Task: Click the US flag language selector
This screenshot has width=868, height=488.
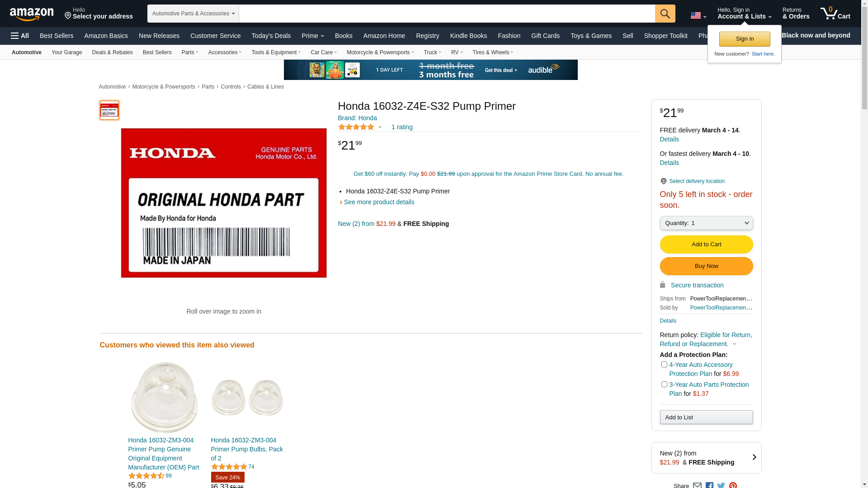Action: [x=698, y=15]
